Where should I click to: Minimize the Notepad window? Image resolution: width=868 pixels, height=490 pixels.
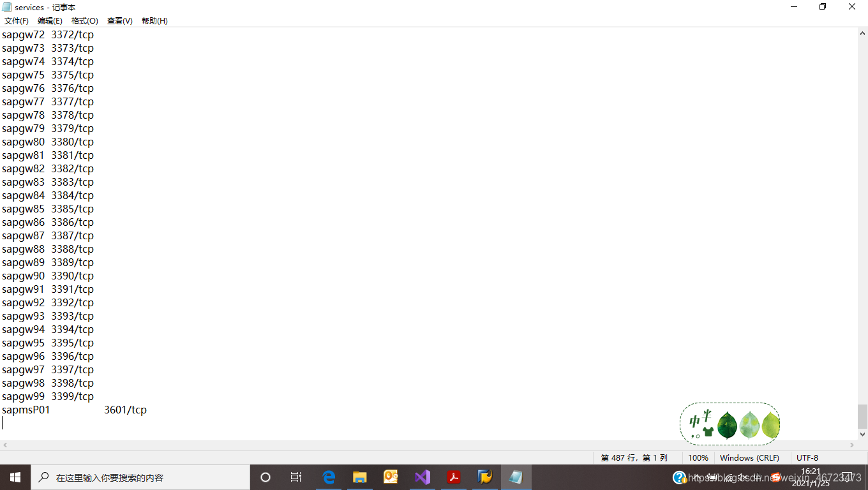click(x=794, y=7)
